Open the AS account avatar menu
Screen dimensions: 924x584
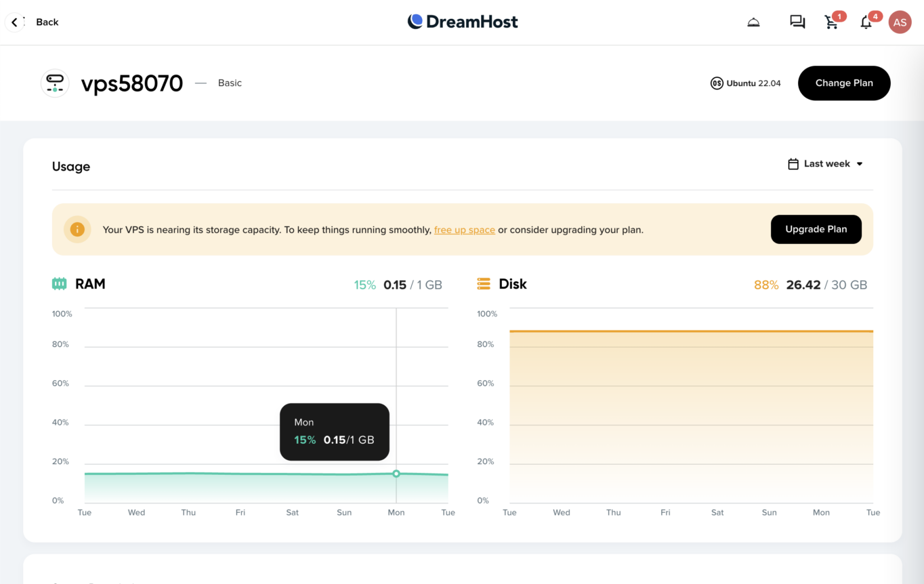tap(900, 22)
